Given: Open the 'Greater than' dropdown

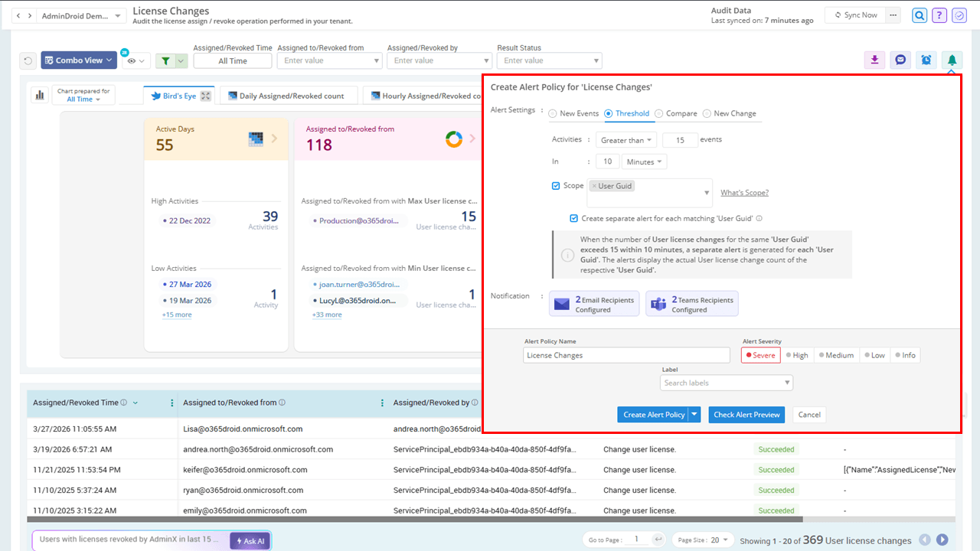Looking at the screenshot, I should coord(626,140).
